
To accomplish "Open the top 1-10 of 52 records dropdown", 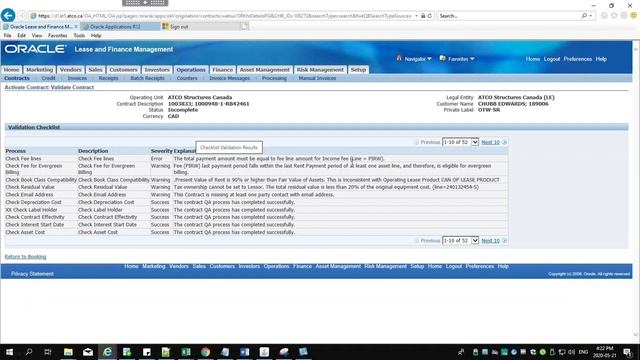I will coord(460,142).
